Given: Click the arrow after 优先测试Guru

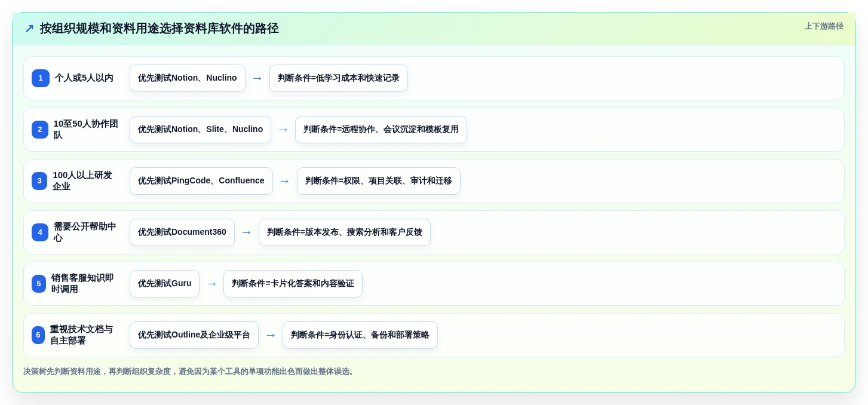Looking at the screenshot, I should pos(211,284).
